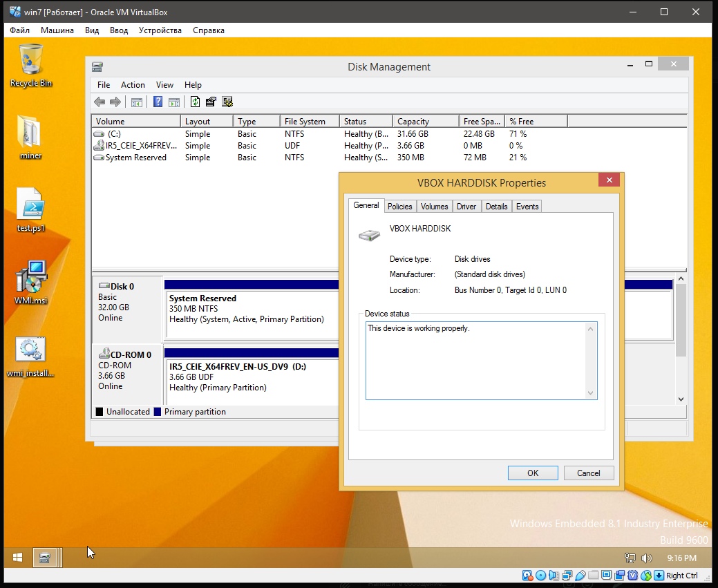
Task: Open the Help menu in Disk Management
Action: pos(193,85)
